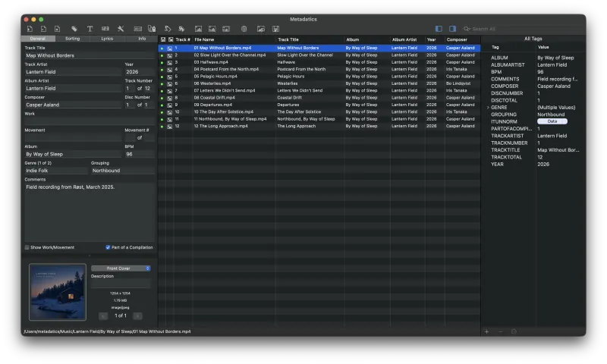
Task: Open the Lyrics tab
Action: point(107,39)
